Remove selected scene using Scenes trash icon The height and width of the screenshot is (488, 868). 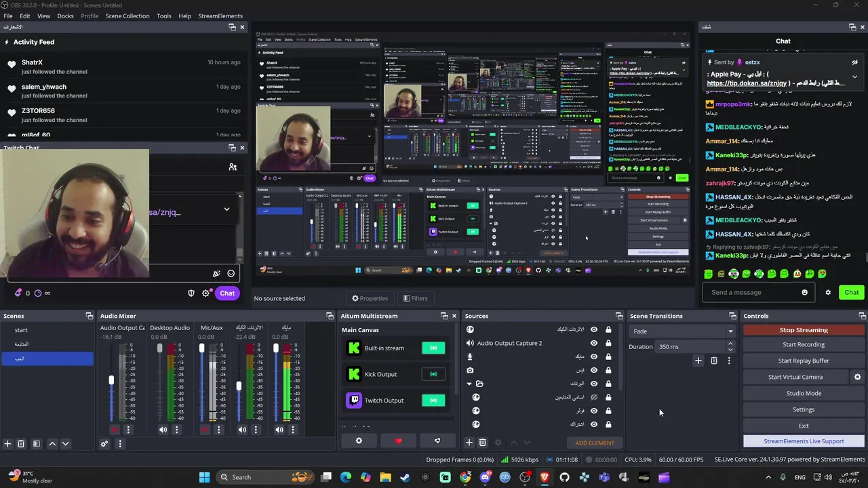(x=21, y=444)
